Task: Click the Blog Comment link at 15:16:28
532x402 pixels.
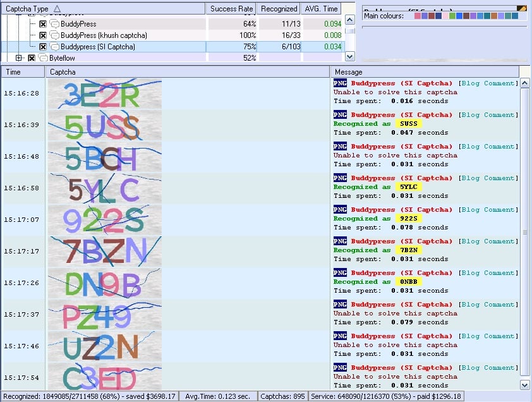Action: (488, 83)
